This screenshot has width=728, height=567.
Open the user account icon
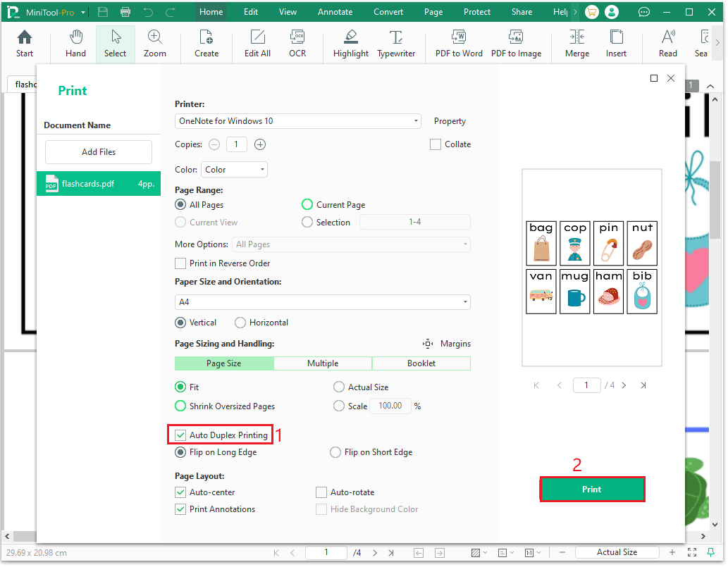coord(612,12)
